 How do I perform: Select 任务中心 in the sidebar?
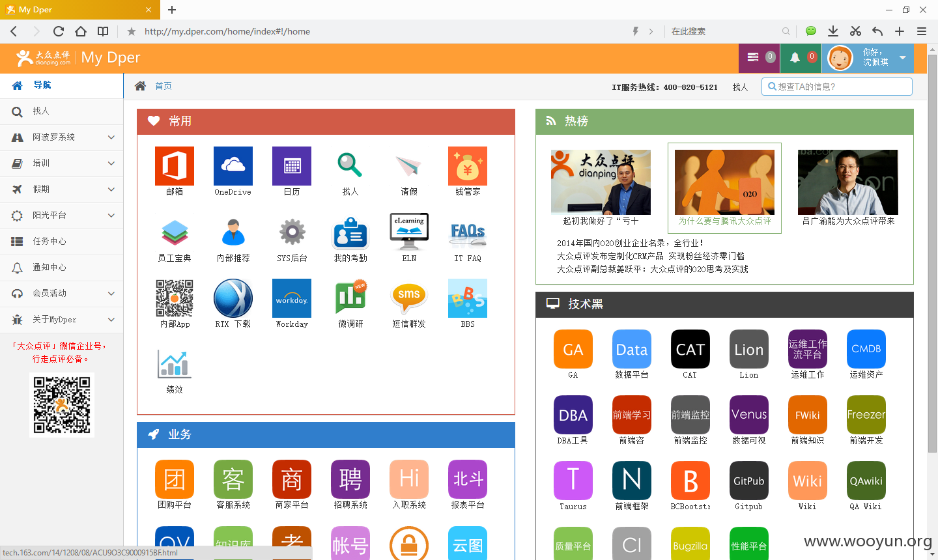point(62,242)
